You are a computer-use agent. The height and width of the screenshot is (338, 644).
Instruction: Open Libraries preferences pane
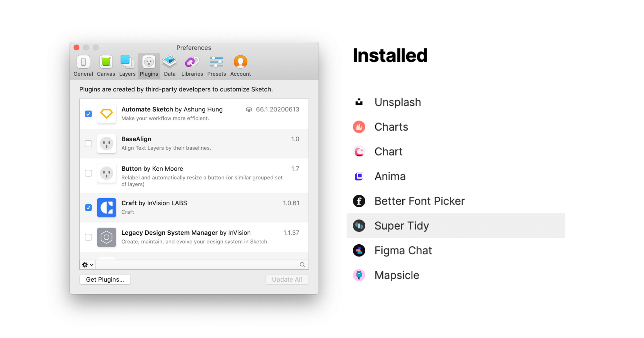tap(192, 66)
